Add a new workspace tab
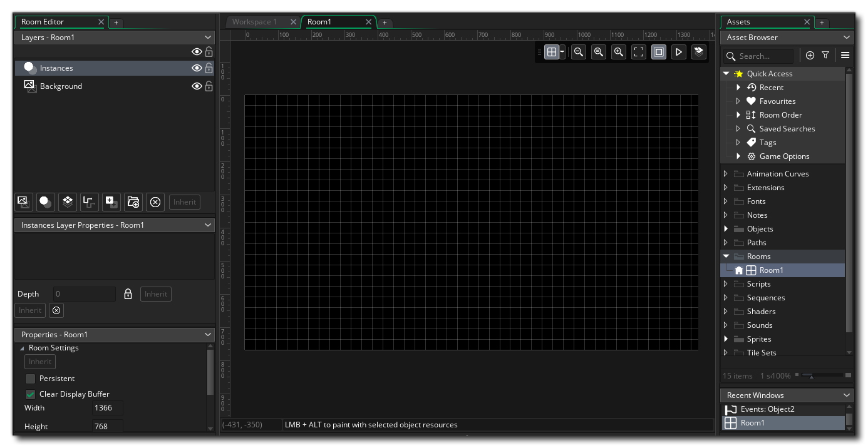This screenshot has height=448, width=868. [x=385, y=23]
